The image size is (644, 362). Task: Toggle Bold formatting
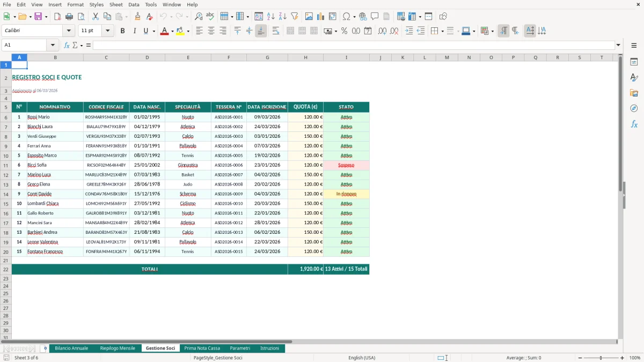coord(122,31)
